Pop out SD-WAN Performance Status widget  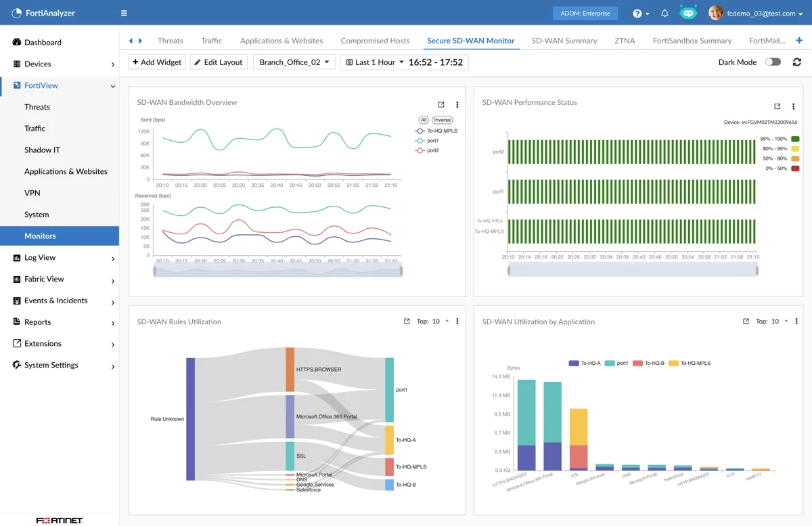click(777, 106)
